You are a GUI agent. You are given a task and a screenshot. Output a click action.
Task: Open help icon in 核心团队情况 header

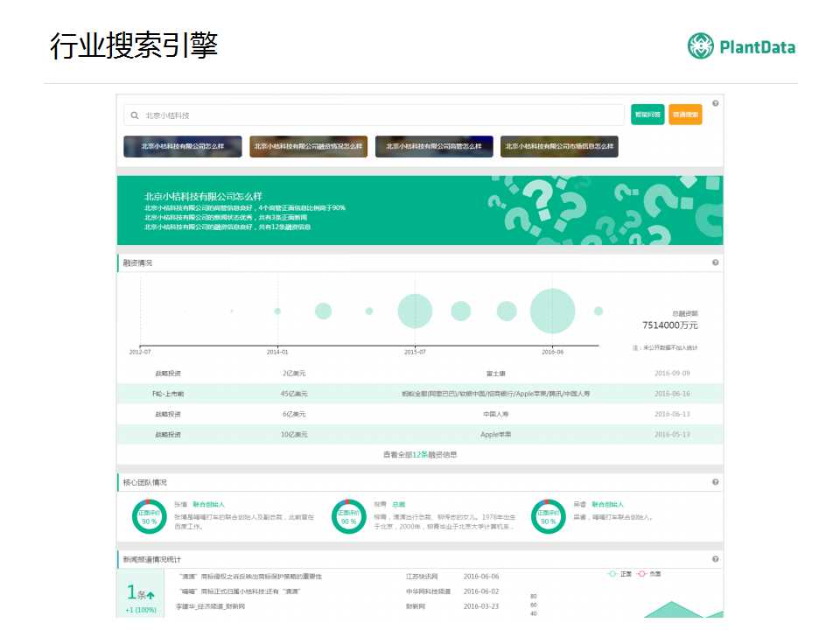click(x=715, y=482)
